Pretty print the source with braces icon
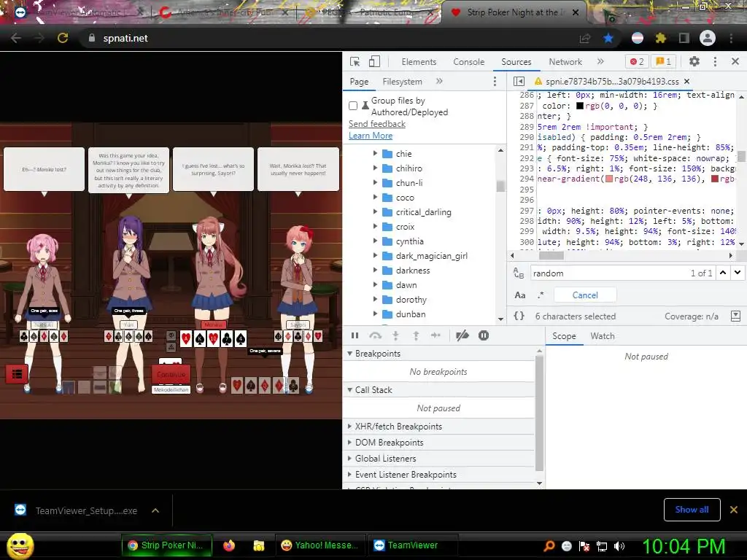This screenshot has height=560, width=747. 519,316
